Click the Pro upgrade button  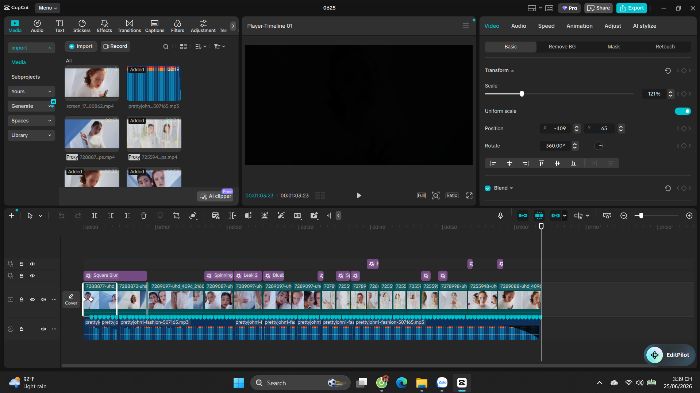[x=569, y=8]
